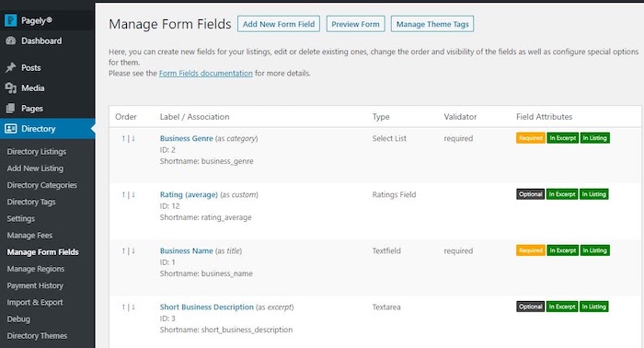644x348 pixels.
Task: Click Required badge on Business Genre row
Action: pos(531,138)
